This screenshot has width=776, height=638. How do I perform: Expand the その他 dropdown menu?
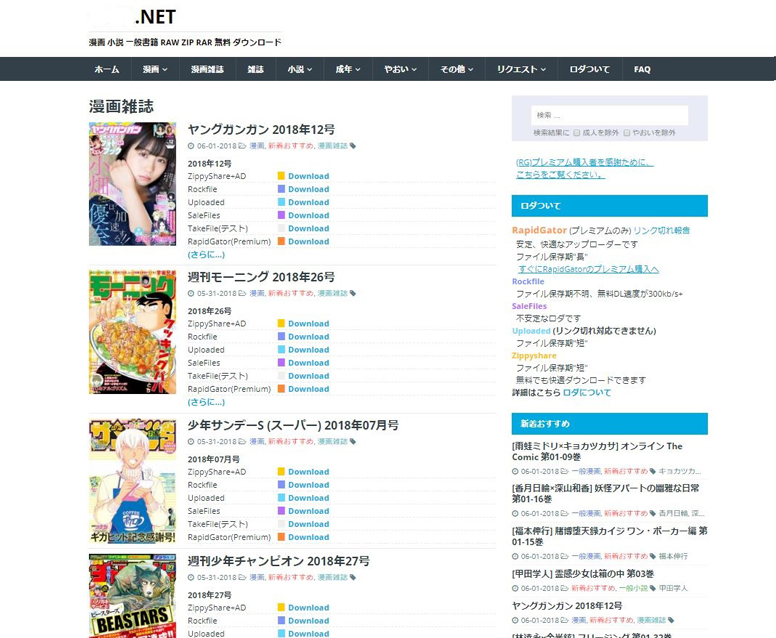(x=457, y=69)
